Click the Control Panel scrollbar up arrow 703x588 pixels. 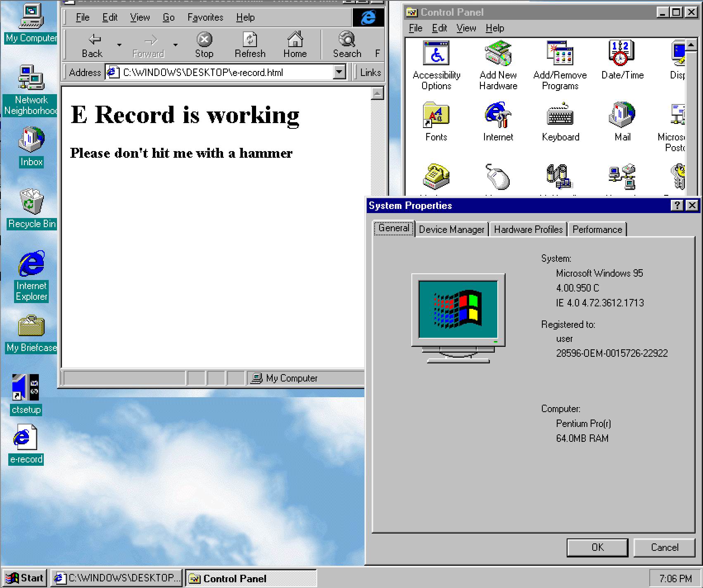(691, 45)
